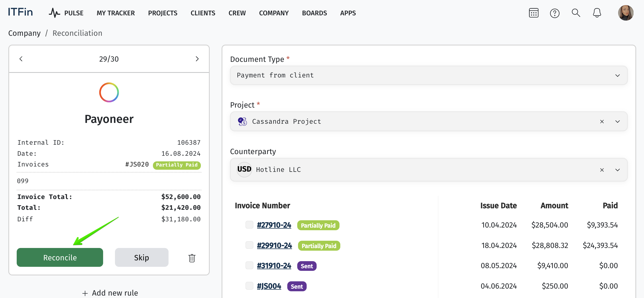This screenshot has height=298, width=644.
Task: Click the ITFin logo
Action: 20,12
